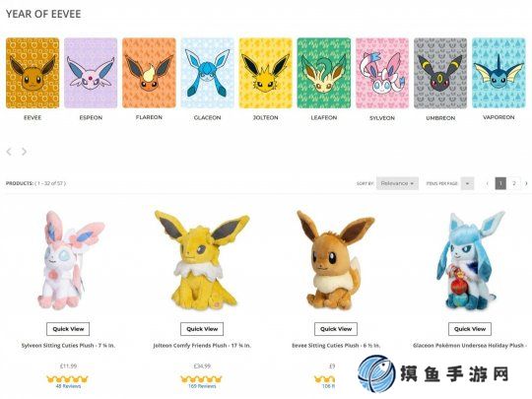Open Quick View for Sylveon plush

tap(68, 329)
